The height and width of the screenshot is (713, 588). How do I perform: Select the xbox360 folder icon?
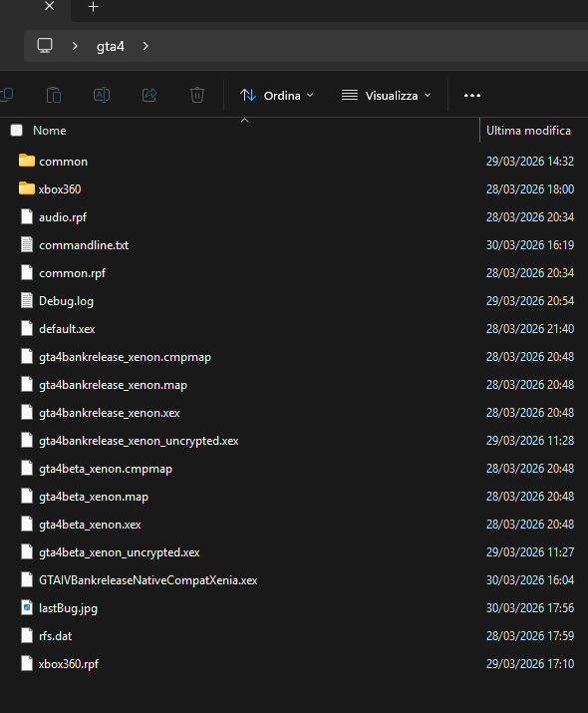27,188
